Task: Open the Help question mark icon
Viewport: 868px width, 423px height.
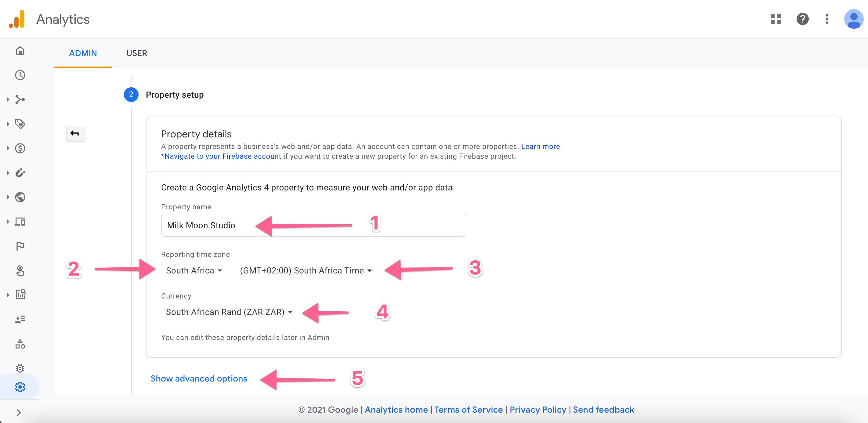Action: coord(802,19)
